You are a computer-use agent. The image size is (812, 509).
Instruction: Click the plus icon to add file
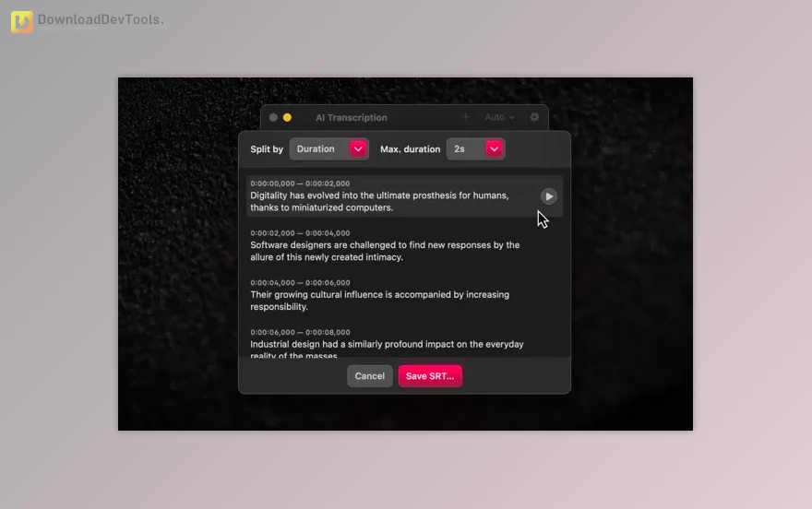(x=465, y=117)
